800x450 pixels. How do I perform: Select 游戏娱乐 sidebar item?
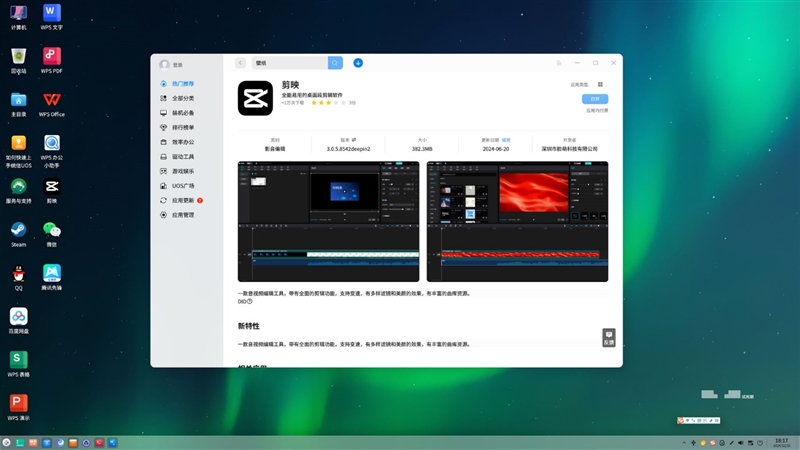coord(183,171)
